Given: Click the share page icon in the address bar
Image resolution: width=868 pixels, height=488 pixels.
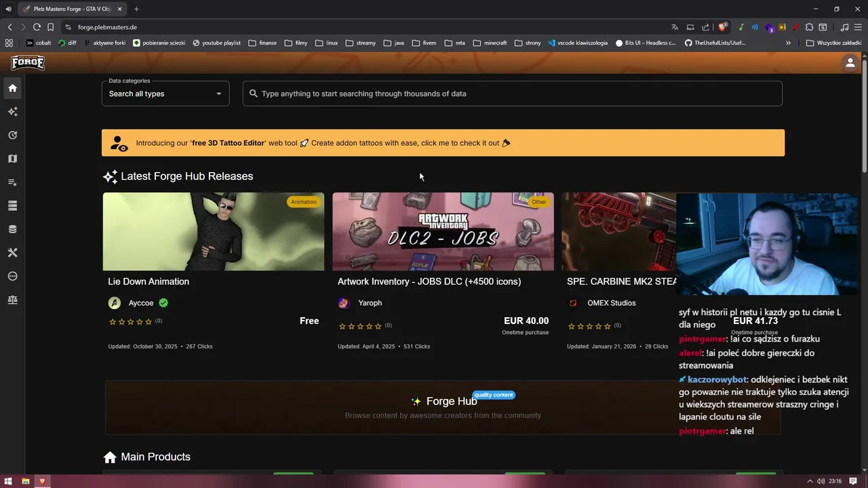Looking at the screenshot, I should [x=706, y=27].
